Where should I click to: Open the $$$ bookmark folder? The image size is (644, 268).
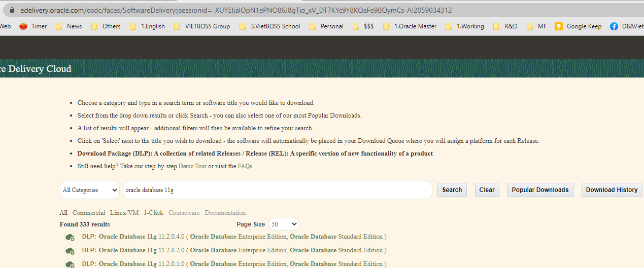point(363,26)
